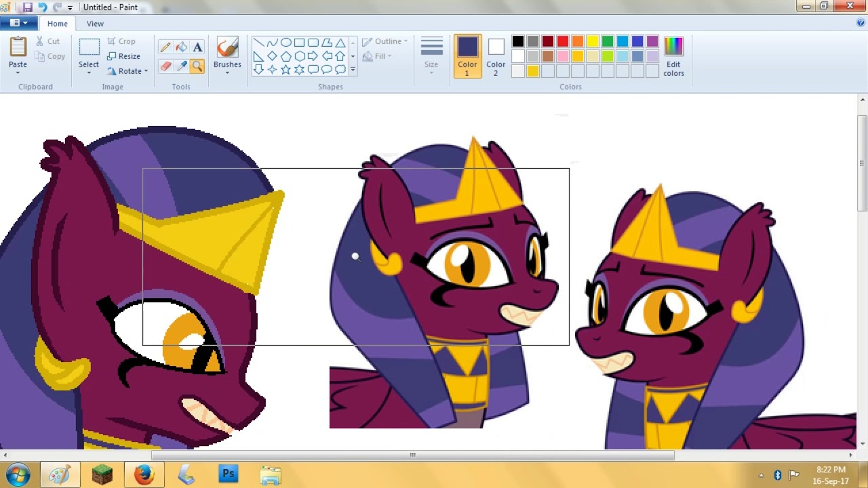Open Customize Quick Access Toolbar dropdown
Viewport: 868px width, 488px height.
(x=70, y=7)
